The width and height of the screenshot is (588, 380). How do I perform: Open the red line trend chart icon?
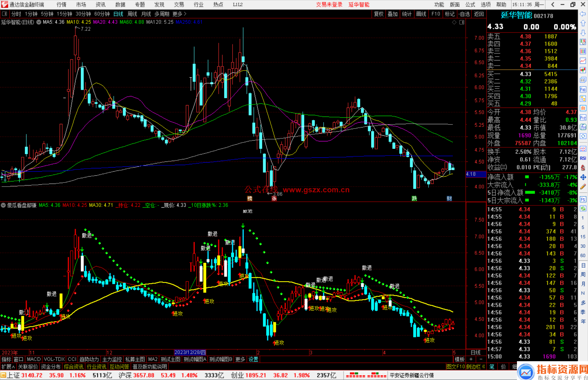point(583,61)
